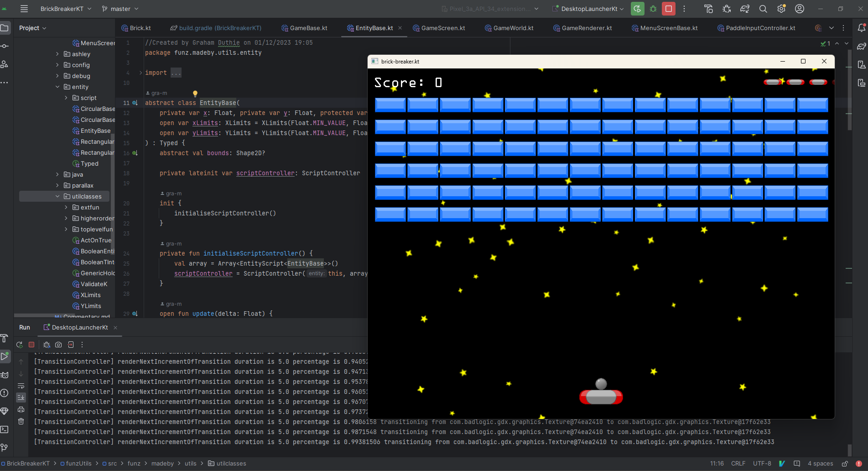Stop the running DesktopLauncherKt app
Viewport: 868px width, 471px height.
tap(669, 9)
